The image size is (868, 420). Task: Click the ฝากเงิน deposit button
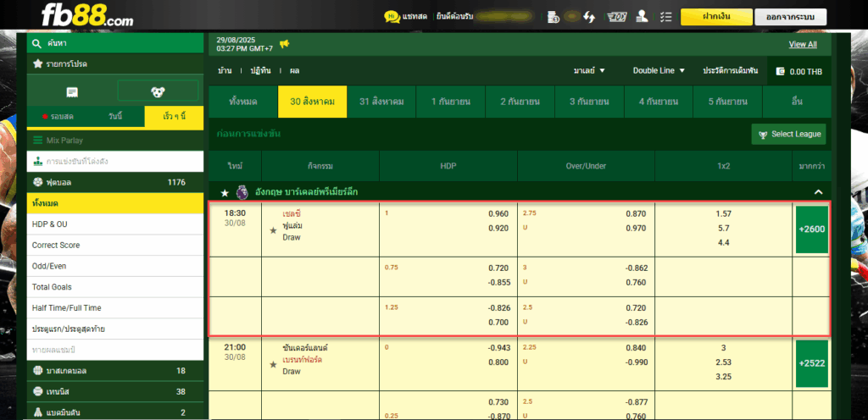point(716,17)
